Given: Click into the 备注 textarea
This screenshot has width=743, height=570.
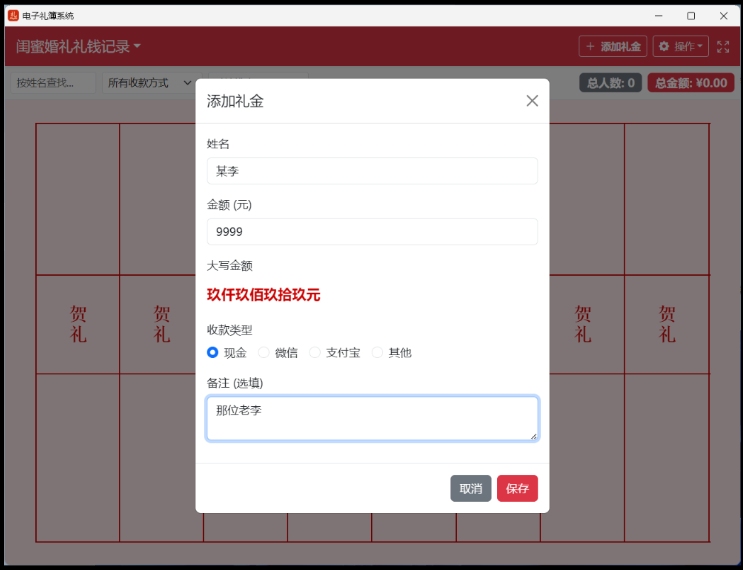Looking at the screenshot, I should [372, 418].
